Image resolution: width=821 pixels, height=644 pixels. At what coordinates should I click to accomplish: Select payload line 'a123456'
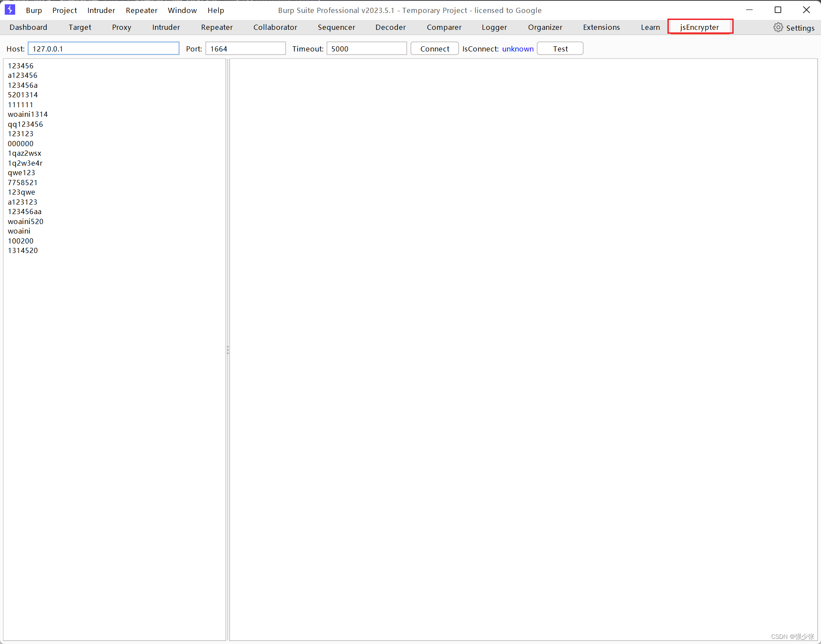pyautogui.click(x=22, y=75)
